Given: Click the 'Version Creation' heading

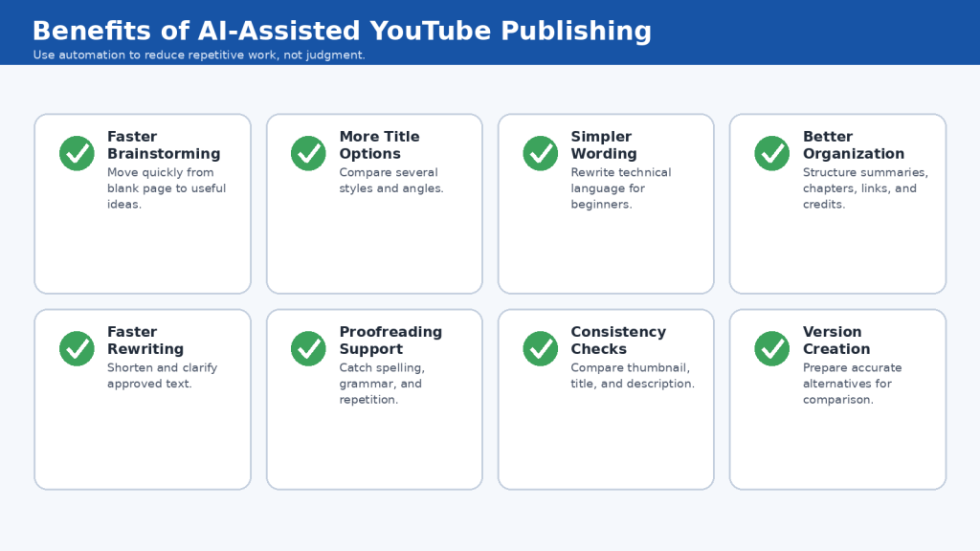Looking at the screenshot, I should [836, 341].
